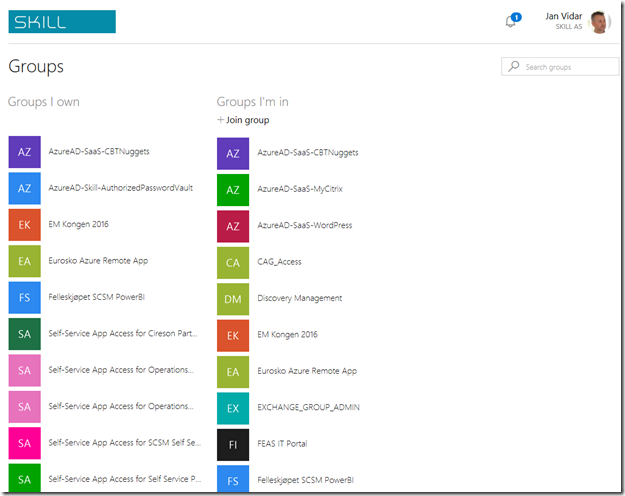Click dark green SA Cireson tile

[x=25, y=334]
